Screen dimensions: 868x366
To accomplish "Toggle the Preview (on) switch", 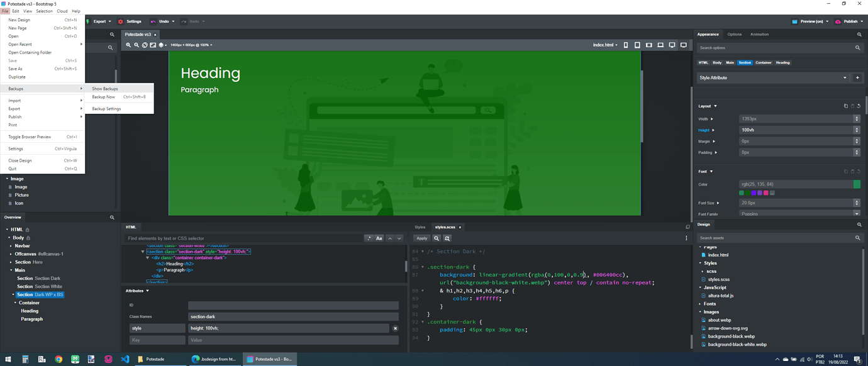I will point(809,21).
